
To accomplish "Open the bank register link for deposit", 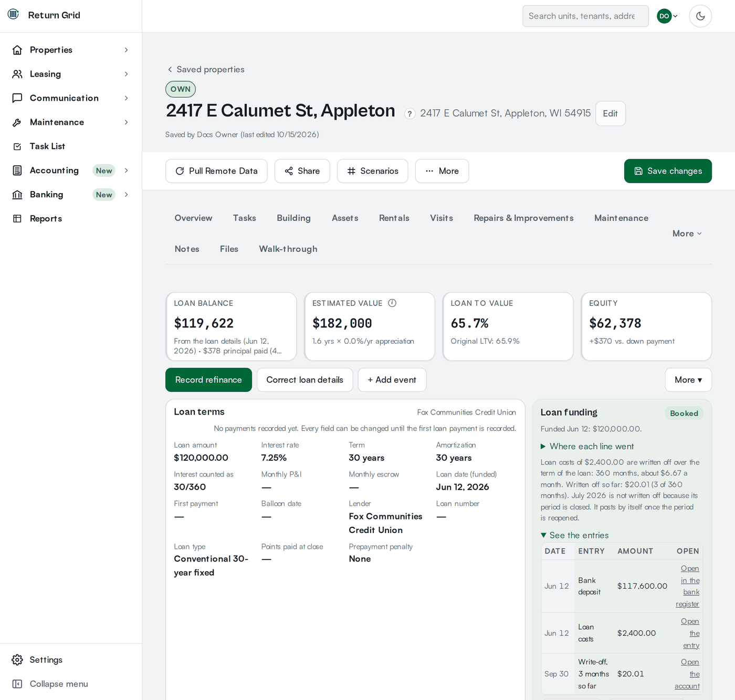I will (x=688, y=586).
